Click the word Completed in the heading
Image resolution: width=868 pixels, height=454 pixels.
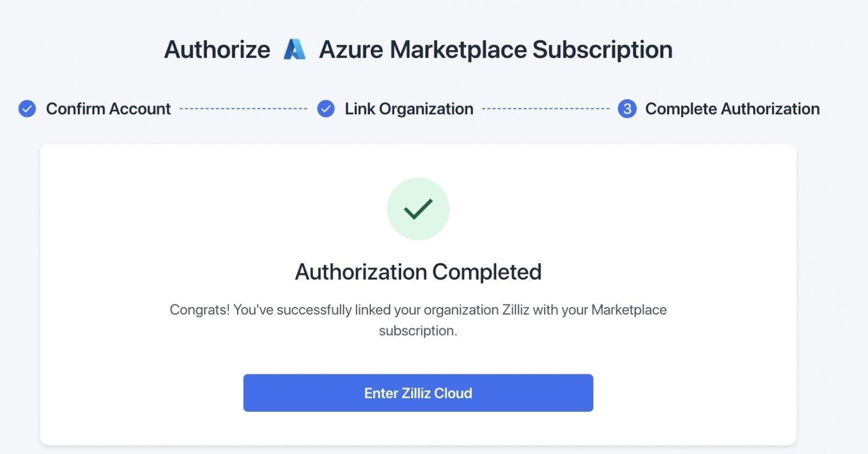[x=487, y=272]
